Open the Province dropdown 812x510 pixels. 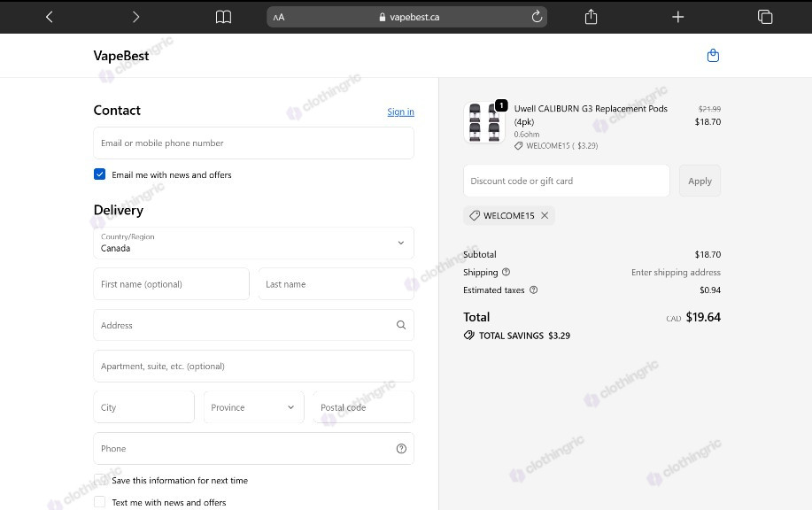click(254, 407)
